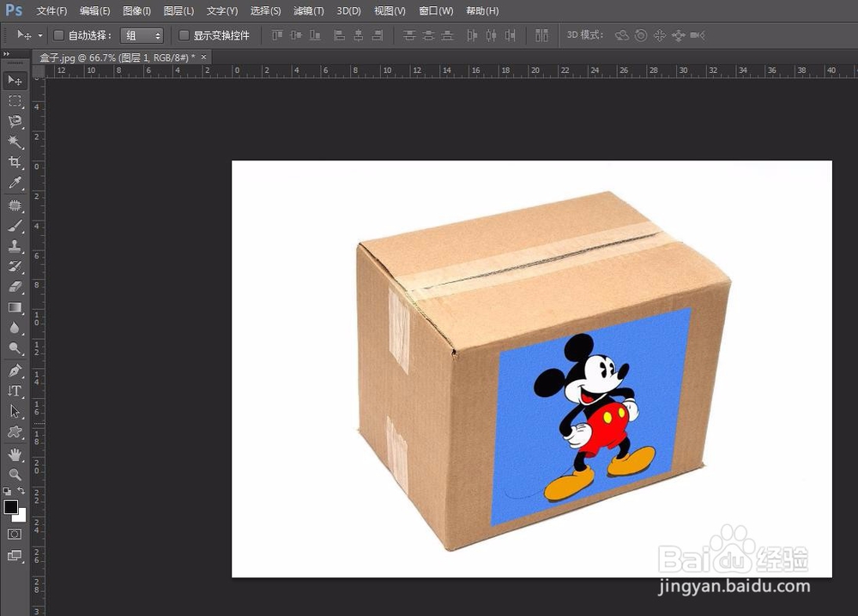Click the Align Vertical Centers icon
This screenshot has height=616, width=858.
296,35
